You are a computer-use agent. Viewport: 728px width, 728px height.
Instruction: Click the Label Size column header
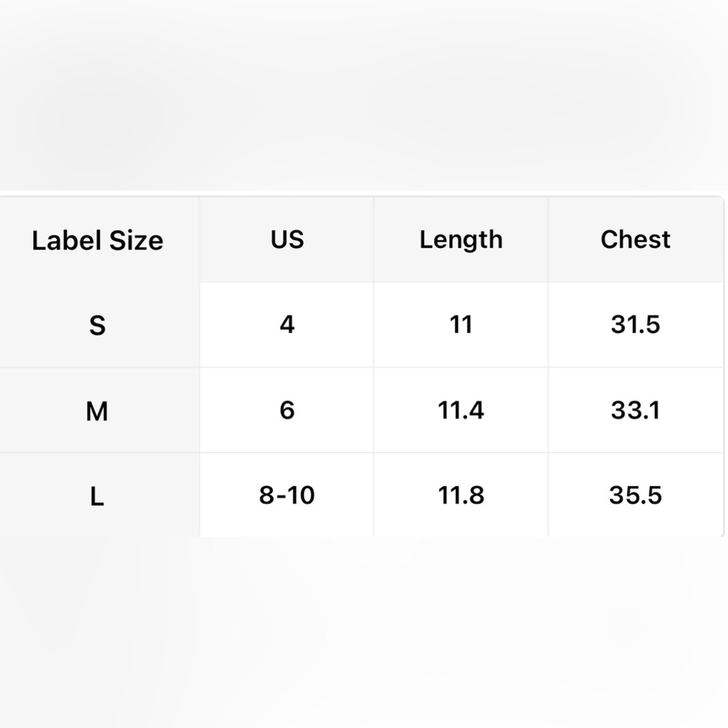tap(98, 240)
